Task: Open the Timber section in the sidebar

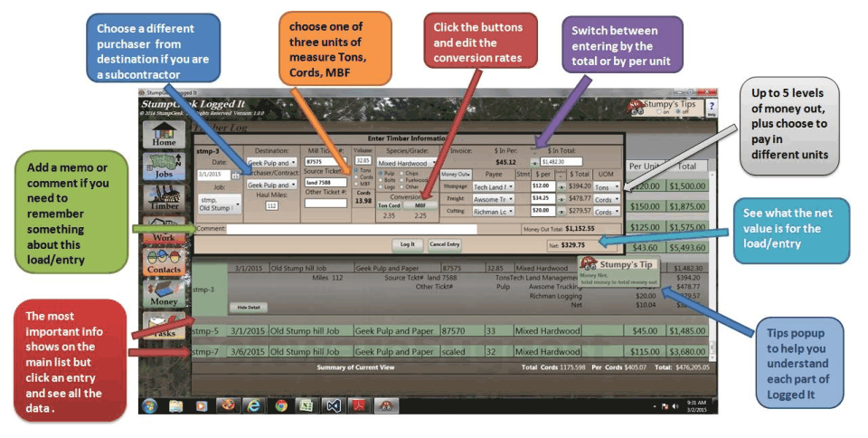Action: click(x=164, y=197)
